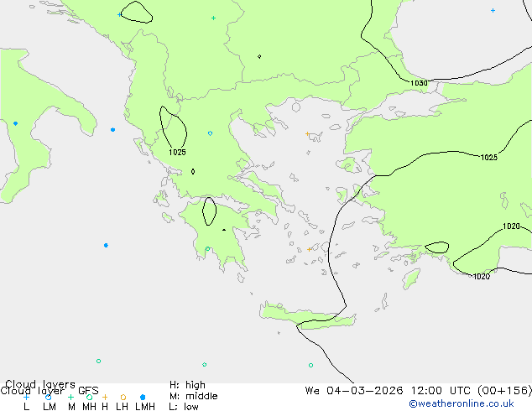Click the filled blue LMH legend symbol

point(143,397)
